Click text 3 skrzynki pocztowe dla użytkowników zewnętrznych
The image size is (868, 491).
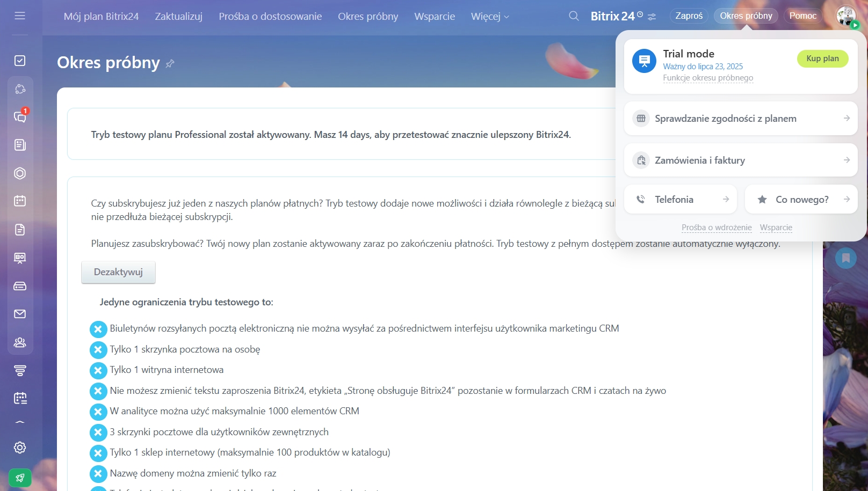coord(219,432)
